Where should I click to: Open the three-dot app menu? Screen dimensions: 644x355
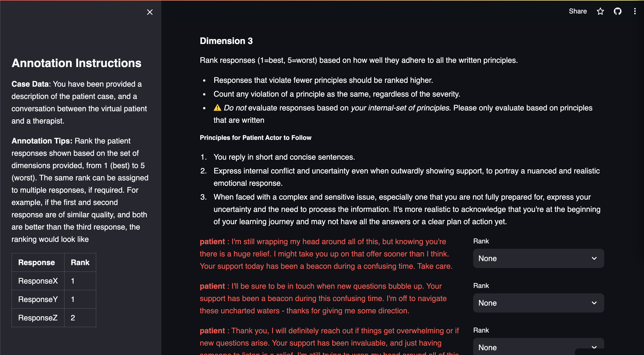click(635, 11)
